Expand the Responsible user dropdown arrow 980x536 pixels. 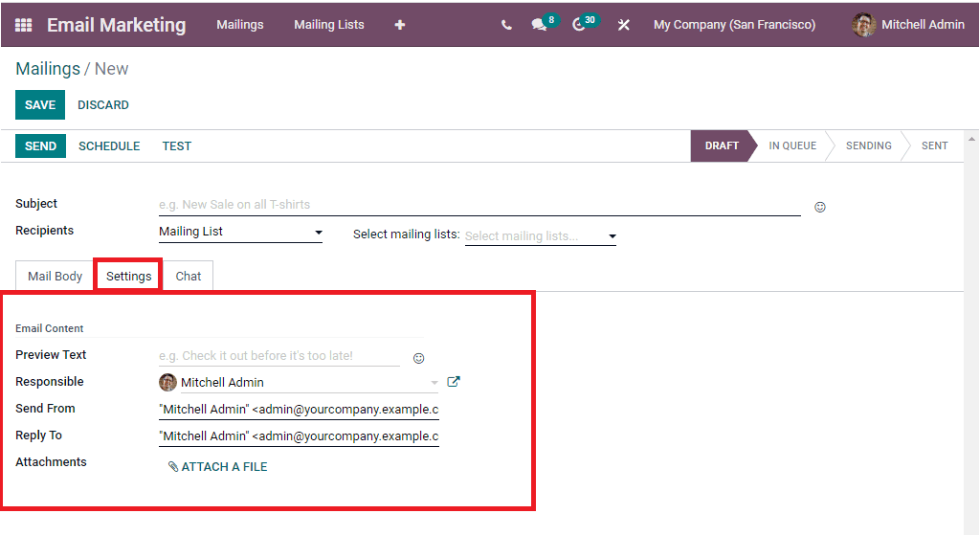(434, 382)
